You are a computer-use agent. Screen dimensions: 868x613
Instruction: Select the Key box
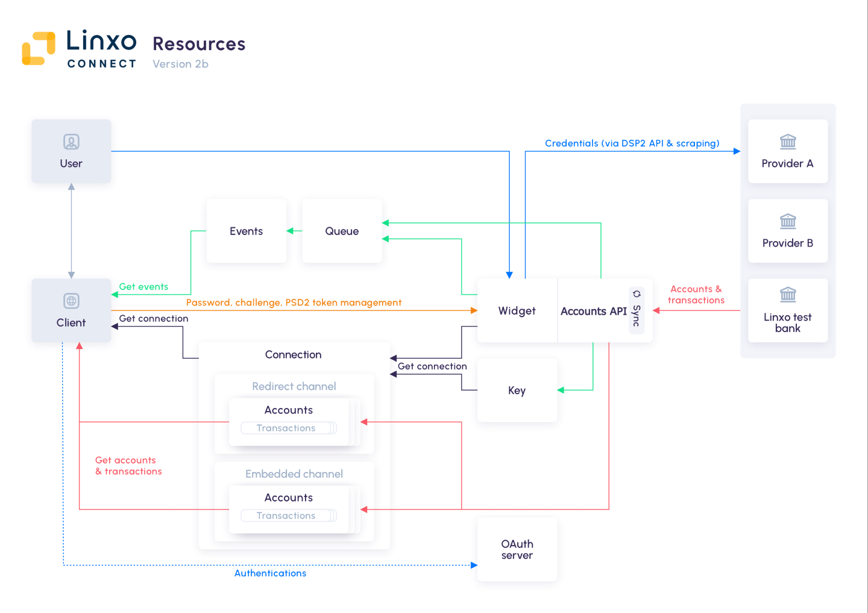coord(517,390)
